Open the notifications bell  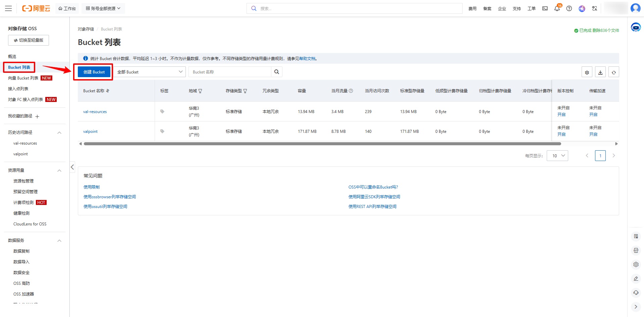[557, 8]
